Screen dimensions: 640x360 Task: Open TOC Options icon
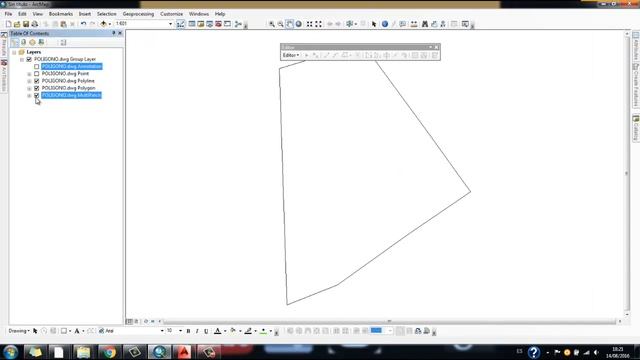pyautogui.click(x=63, y=42)
